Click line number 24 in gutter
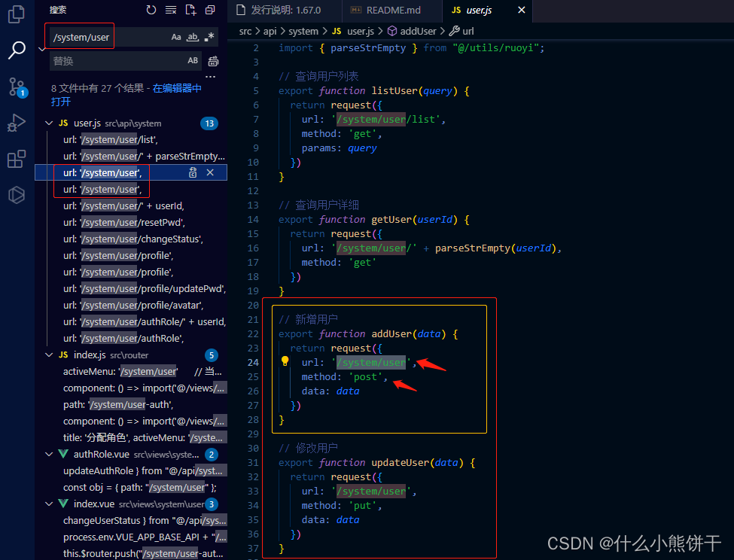Screen dimensions: 734x560 tap(253, 363)
